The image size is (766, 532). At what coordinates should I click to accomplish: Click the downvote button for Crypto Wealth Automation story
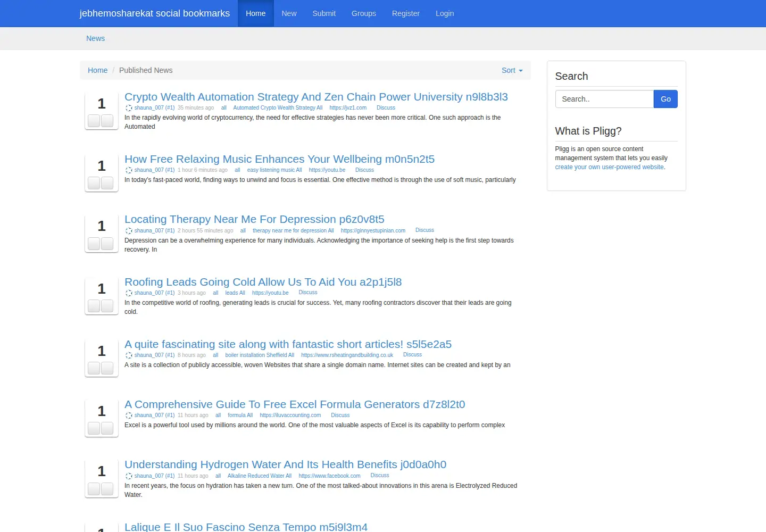[107, 121]
